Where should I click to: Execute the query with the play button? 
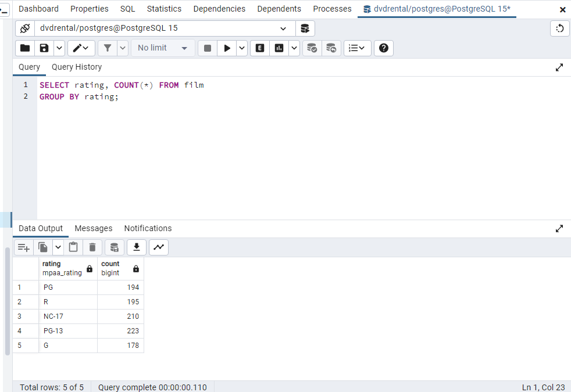pyautogui.click(x=227, y=48)
